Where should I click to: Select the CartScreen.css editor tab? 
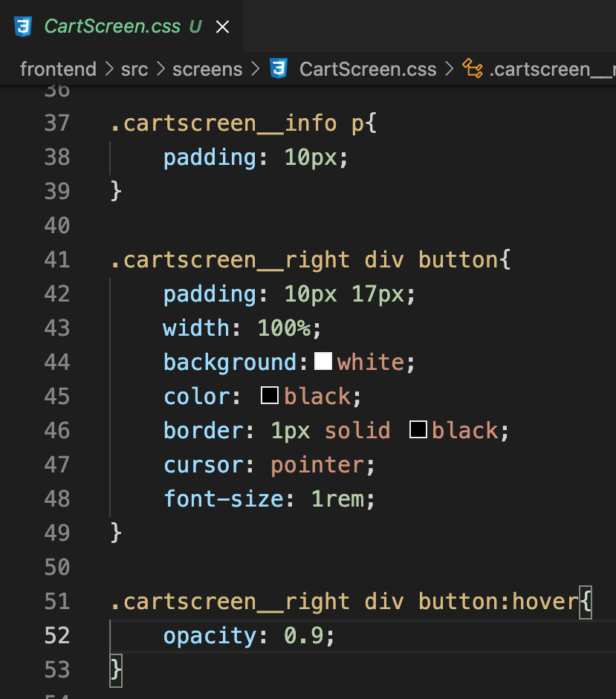(121, 26)
